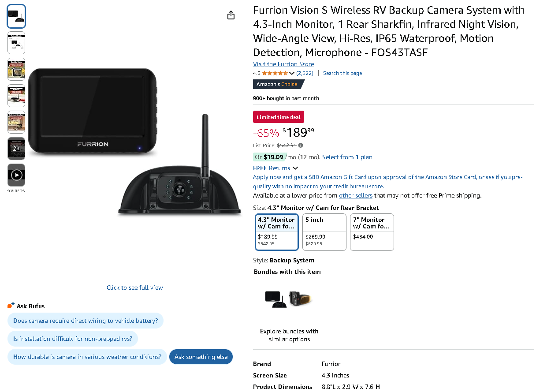Visit the Furrion Store link

pyautogui.click(x=283, y=64)
